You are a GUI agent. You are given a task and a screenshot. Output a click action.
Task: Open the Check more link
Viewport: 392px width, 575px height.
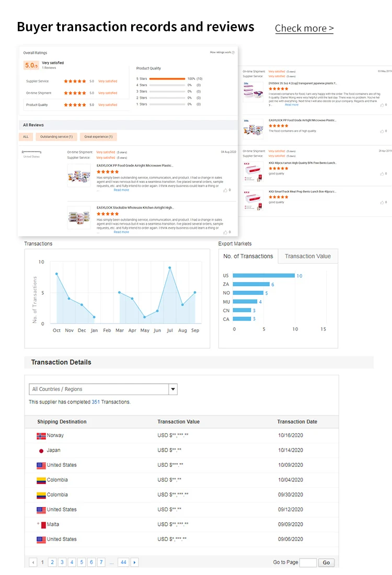(x=304, y=28)
